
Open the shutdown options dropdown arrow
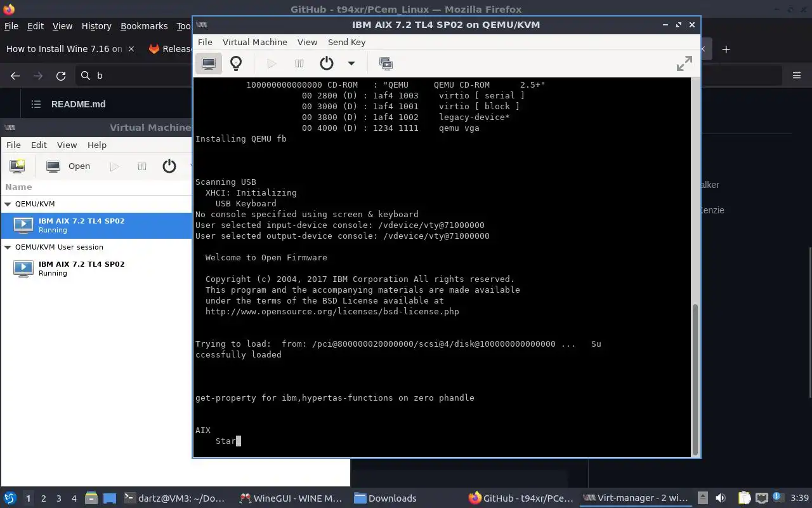[x=351, y=63]
